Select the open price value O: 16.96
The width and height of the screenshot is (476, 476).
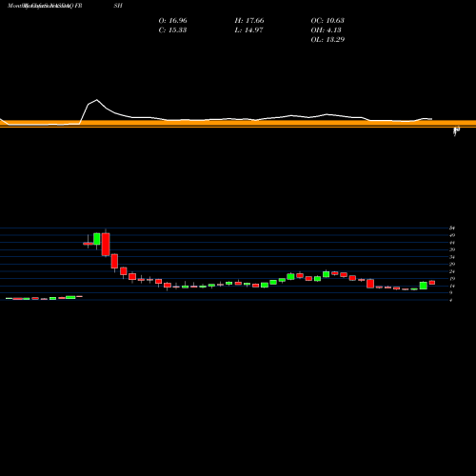[172, 21]
